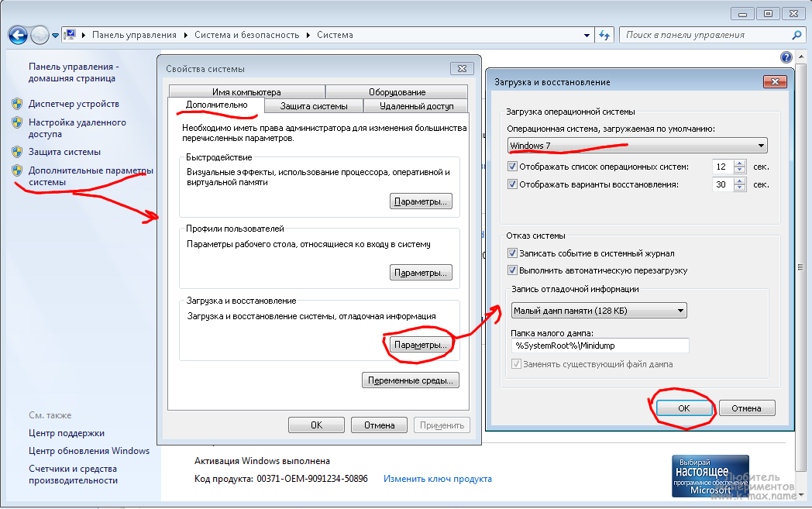812x509 pixels.
Task: Click Панель управления breadcrumb segment
Action: point(134,35)
